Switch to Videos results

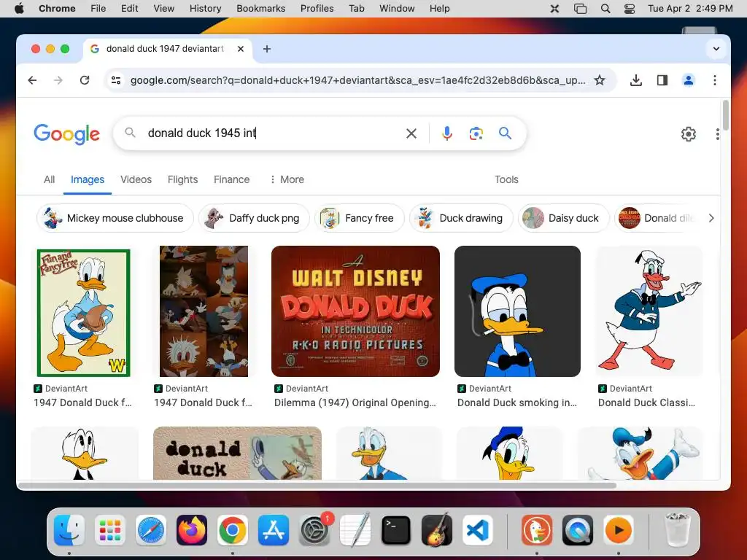136,179
